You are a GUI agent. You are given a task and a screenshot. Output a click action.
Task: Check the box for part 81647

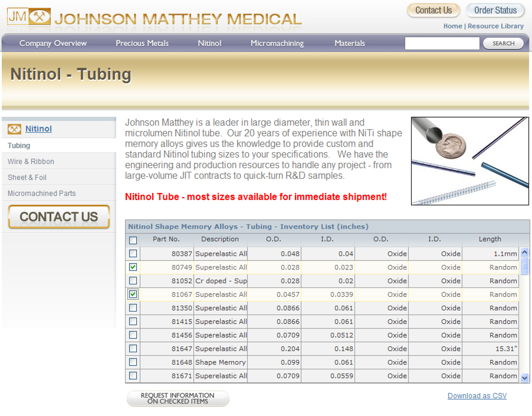pyautogui.click(x=133, y=349)
